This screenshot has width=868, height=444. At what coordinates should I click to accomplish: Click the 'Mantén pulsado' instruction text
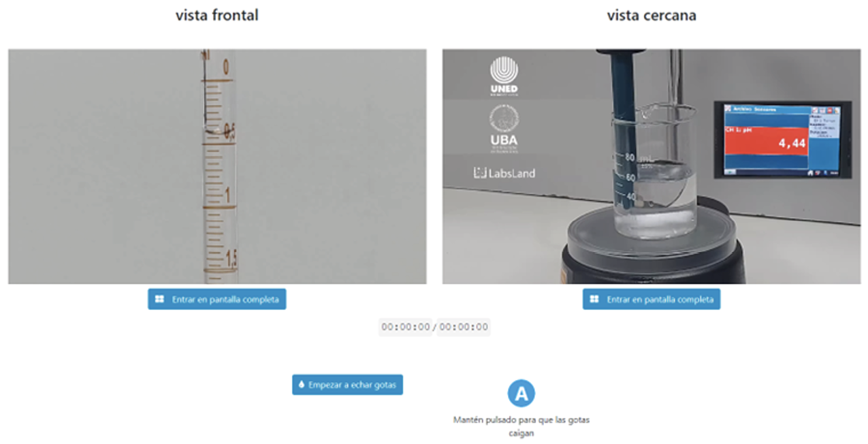pyautogui.click(x=521, y=426)
